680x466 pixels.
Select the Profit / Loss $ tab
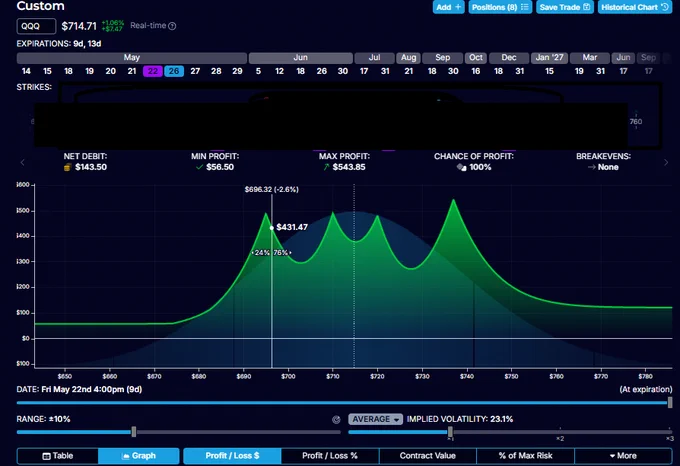point(232,456)
